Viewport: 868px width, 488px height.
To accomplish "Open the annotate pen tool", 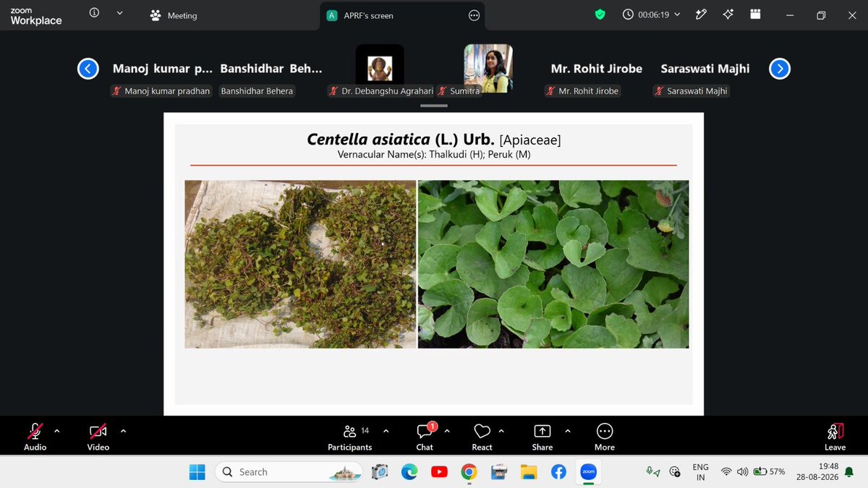I will pos(700,14).
